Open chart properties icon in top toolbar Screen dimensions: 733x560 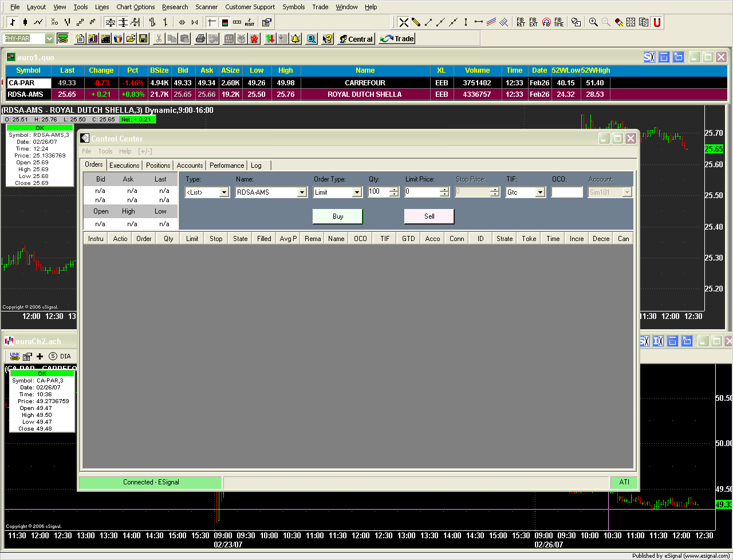tap(266, 22)
